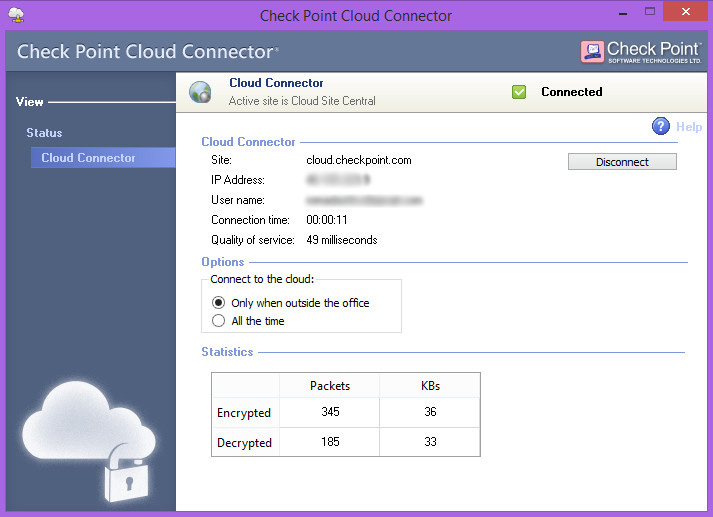Minimize the Cloud Connector window

pyautogui.click(x=623, y=13)
